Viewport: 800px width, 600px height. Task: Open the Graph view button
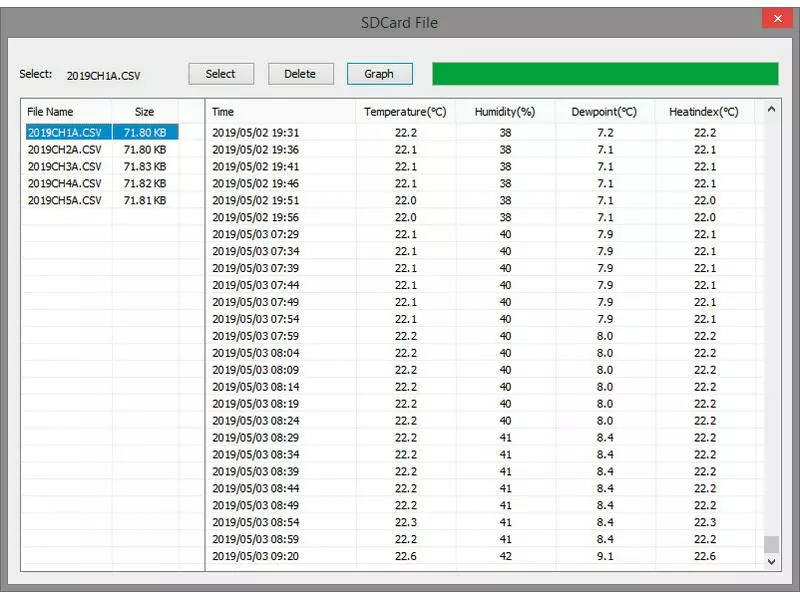(379, 74)
